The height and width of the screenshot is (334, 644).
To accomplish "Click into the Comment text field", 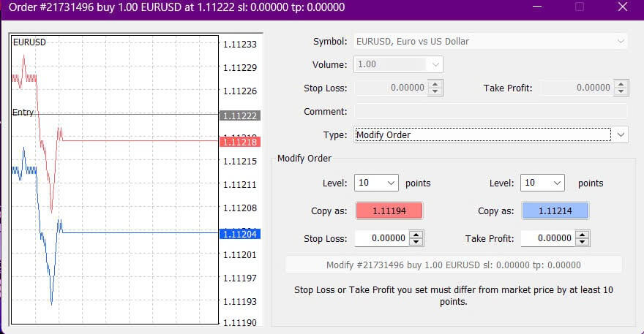I will (x=490, y=112).
